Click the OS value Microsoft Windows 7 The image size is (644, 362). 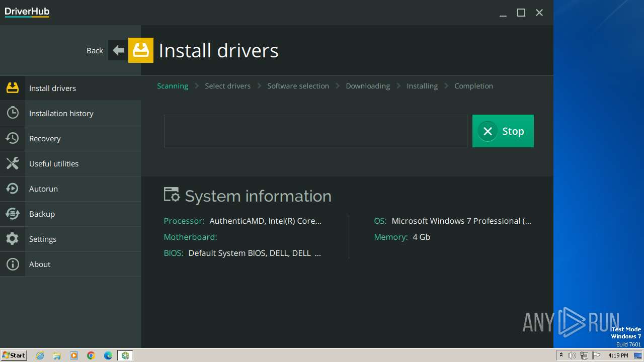(461, 221)
